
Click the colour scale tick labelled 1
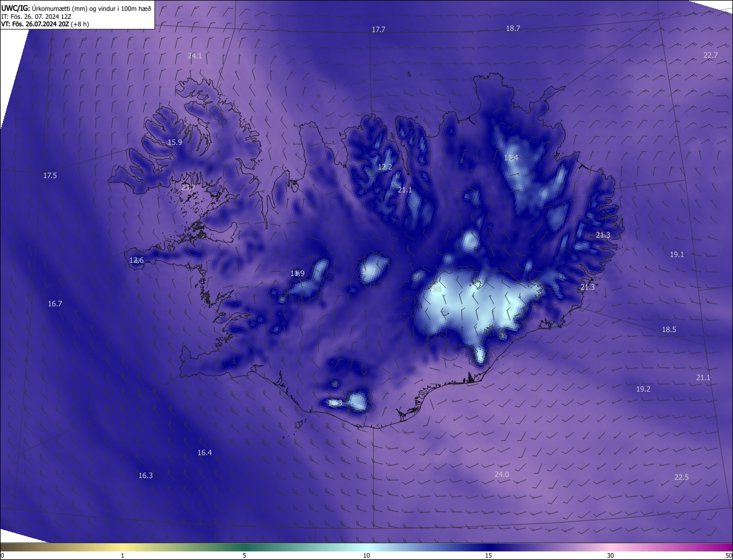(123, 555)
